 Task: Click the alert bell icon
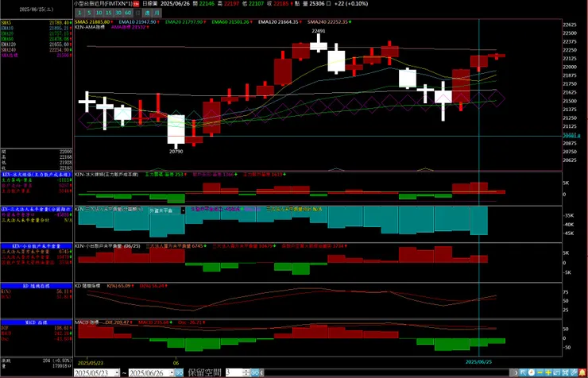(x=582, y=372)
